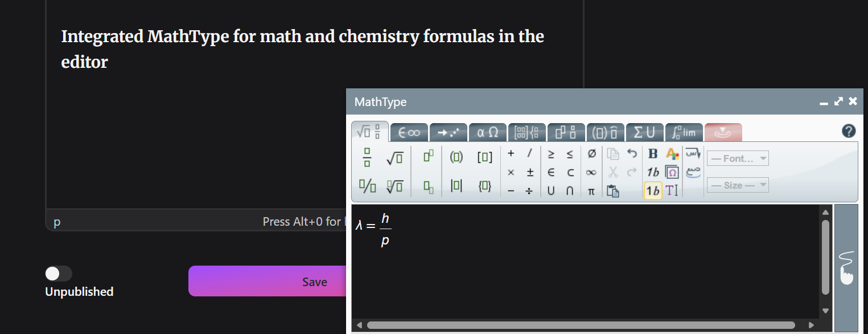Insert a superscript template
Image resolution: width=868 pixels, height=334 pixels.
pyautogui.click(x=429, y=157)
